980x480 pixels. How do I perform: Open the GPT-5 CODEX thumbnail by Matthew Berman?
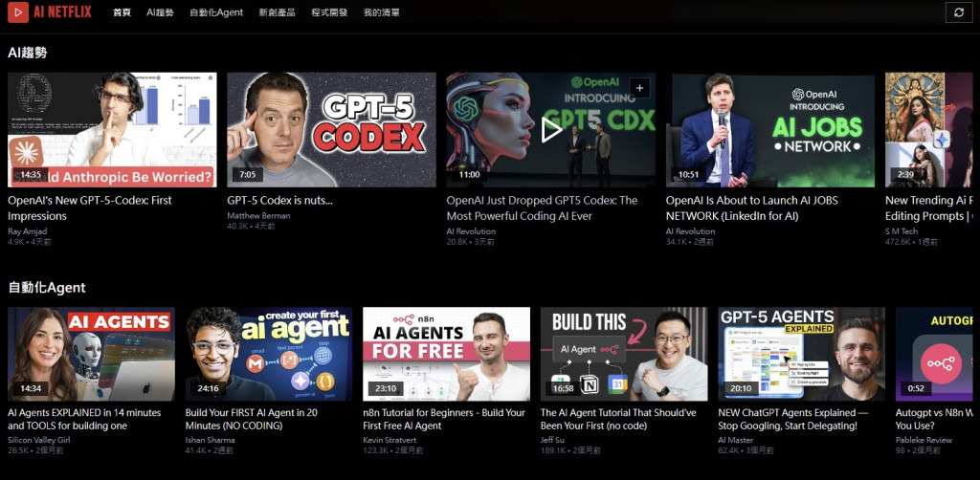click(331, 130)
